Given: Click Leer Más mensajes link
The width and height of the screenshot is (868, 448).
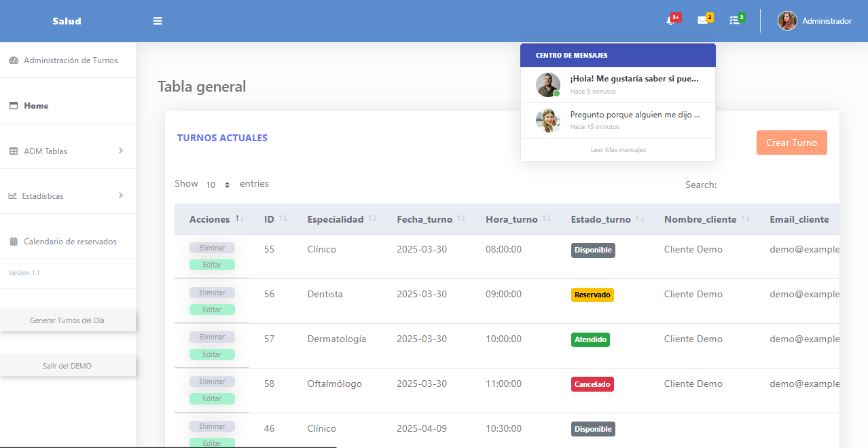Looking at the screenshot, I should coord(618,150).
